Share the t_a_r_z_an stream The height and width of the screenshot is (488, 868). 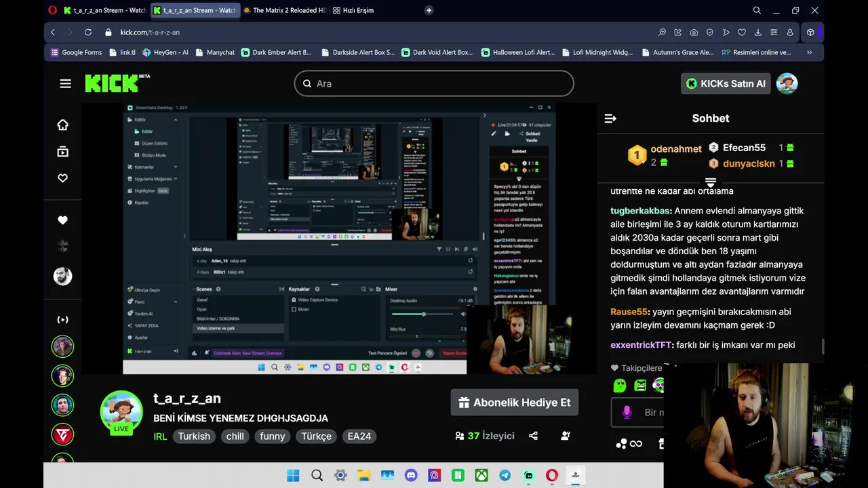point(533,436)
